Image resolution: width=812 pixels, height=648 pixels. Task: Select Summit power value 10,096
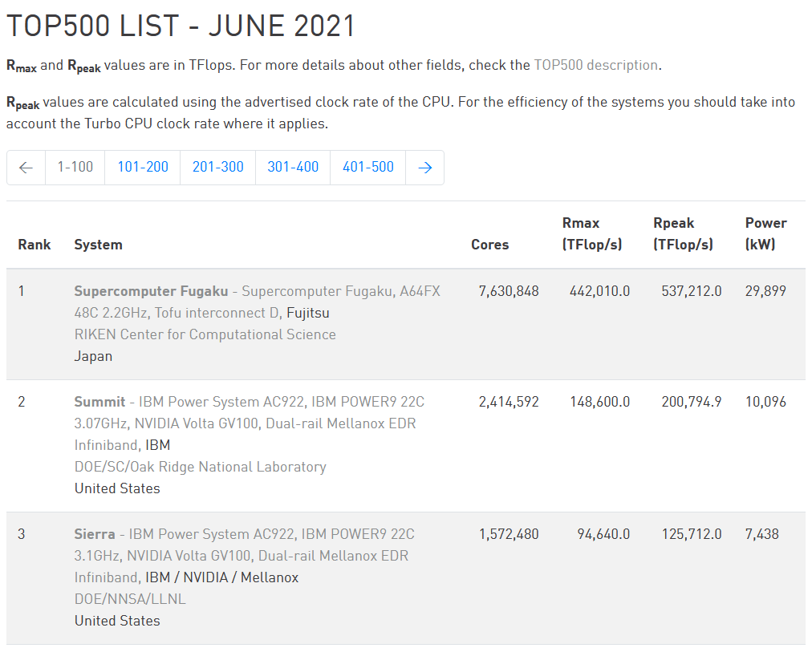[x=765, y=402]
